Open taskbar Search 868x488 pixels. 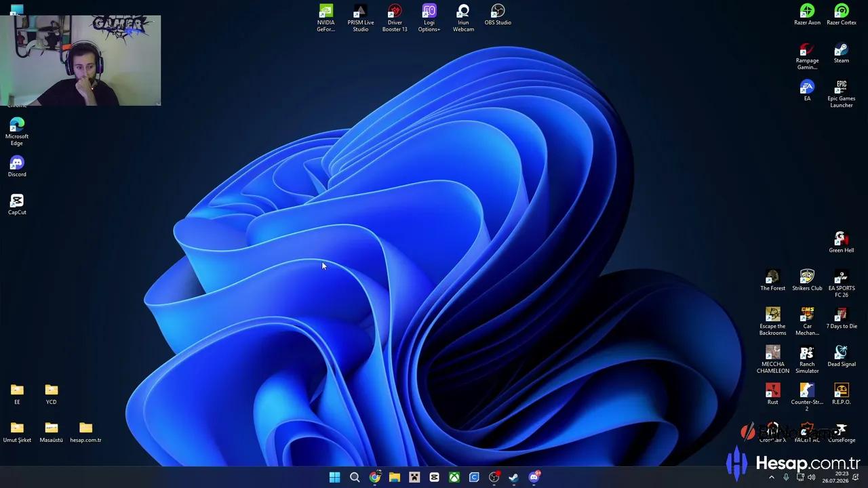(x=354, y=477)
